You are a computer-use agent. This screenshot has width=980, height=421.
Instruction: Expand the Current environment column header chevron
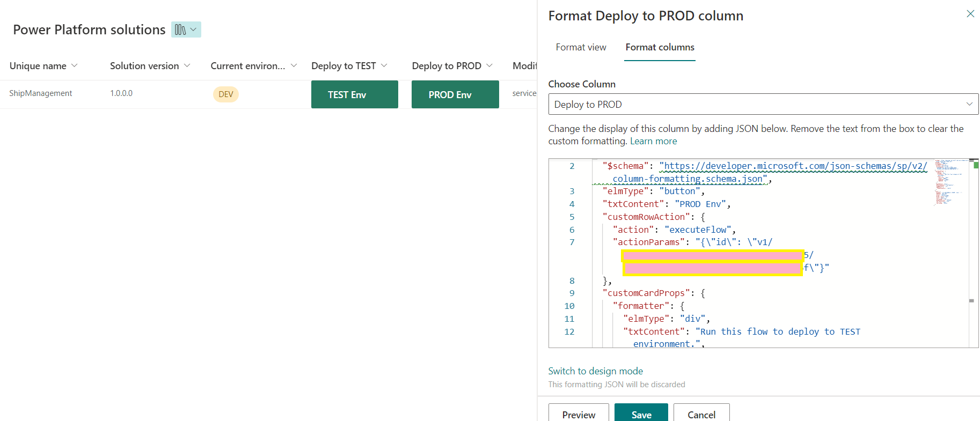[x=294, y=65]
